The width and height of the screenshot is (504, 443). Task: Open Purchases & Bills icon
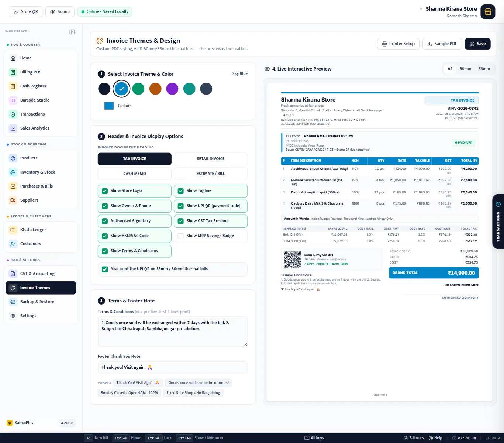(13, 186)
